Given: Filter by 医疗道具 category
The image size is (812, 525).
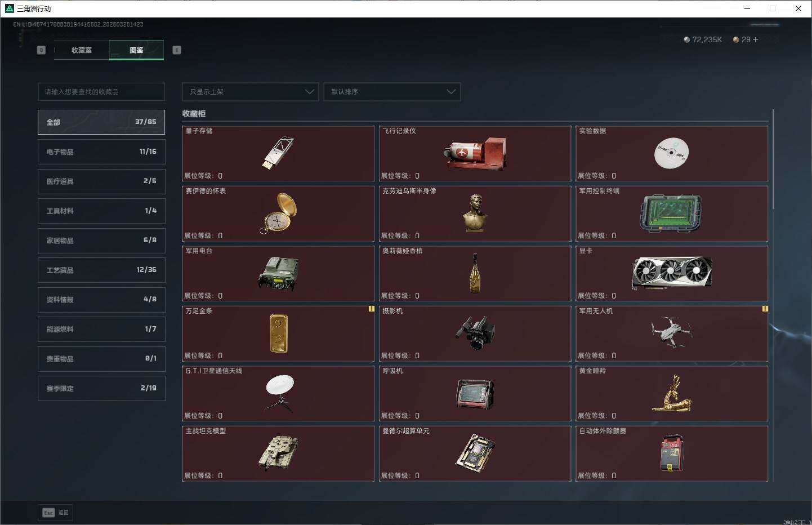Looking at the screenshot, I should coord(101,181).
